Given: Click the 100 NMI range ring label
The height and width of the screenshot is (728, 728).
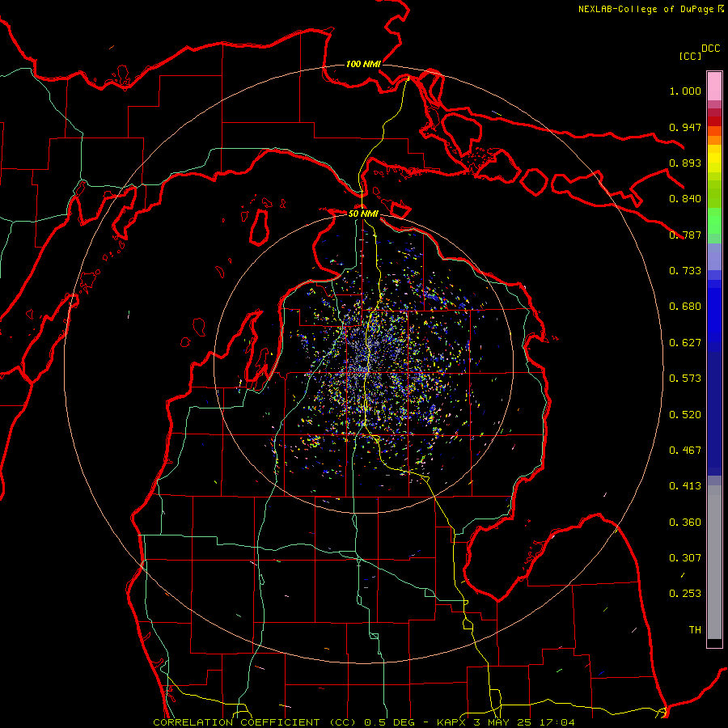Looking at the screenshot, I should coord(363,64).
